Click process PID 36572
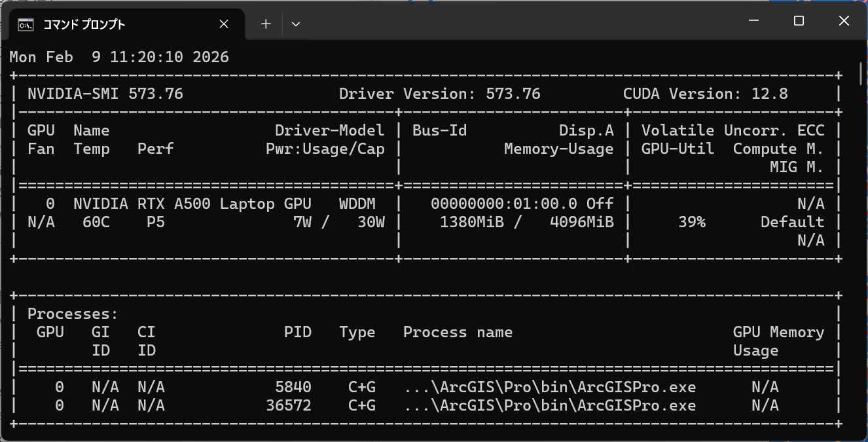The image size is (868, 442). [289, 405]
